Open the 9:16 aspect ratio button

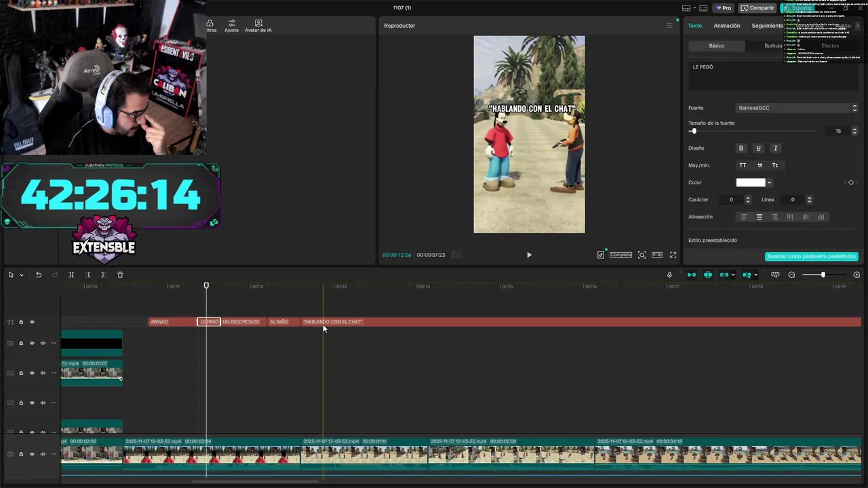657,255
